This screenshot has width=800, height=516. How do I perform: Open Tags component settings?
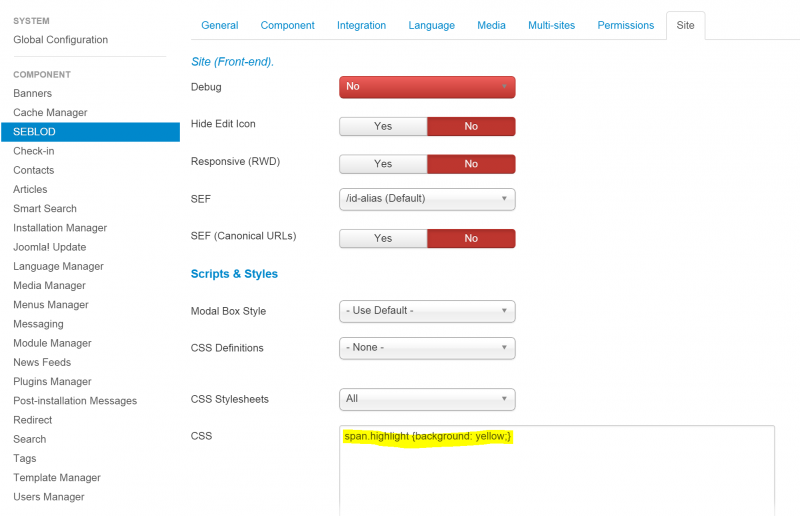(24, 458)
